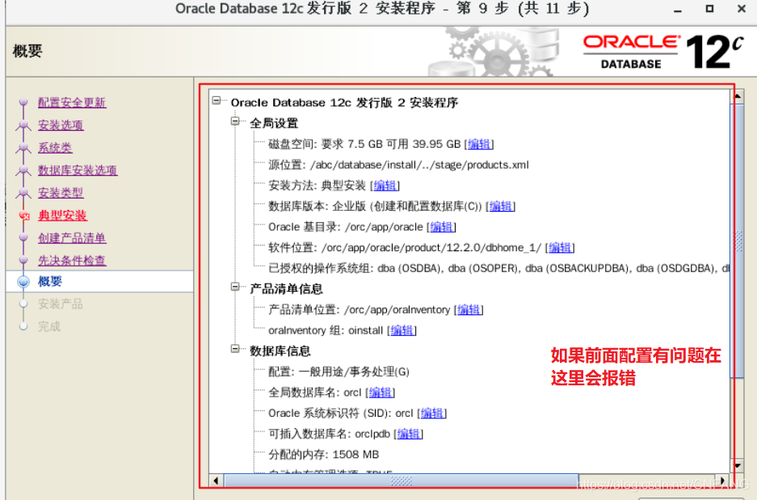Edit the 可插入数据库名 orclpdb
Viewport: 757px width, 500px height.
pos(408,434)
